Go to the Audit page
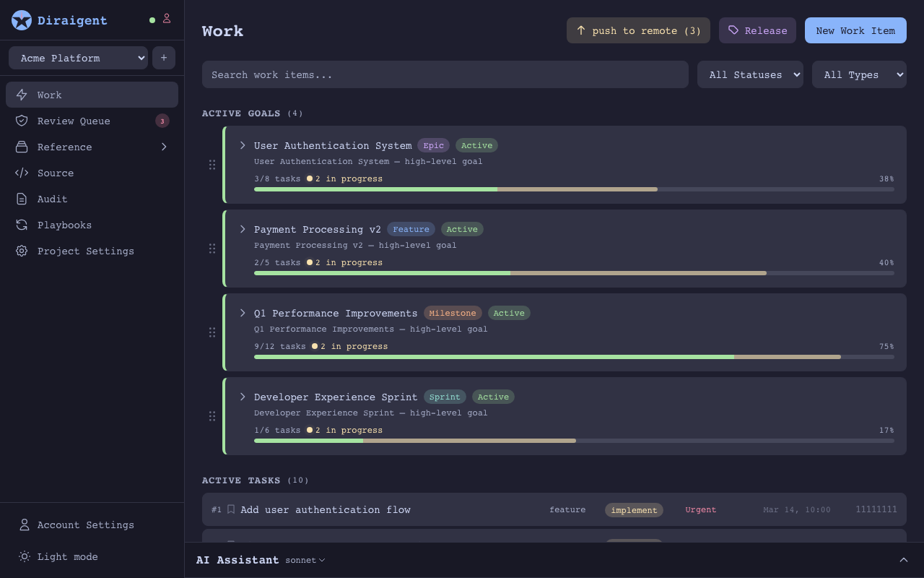The width and height of the screenshot is (924, 578). 52,199
